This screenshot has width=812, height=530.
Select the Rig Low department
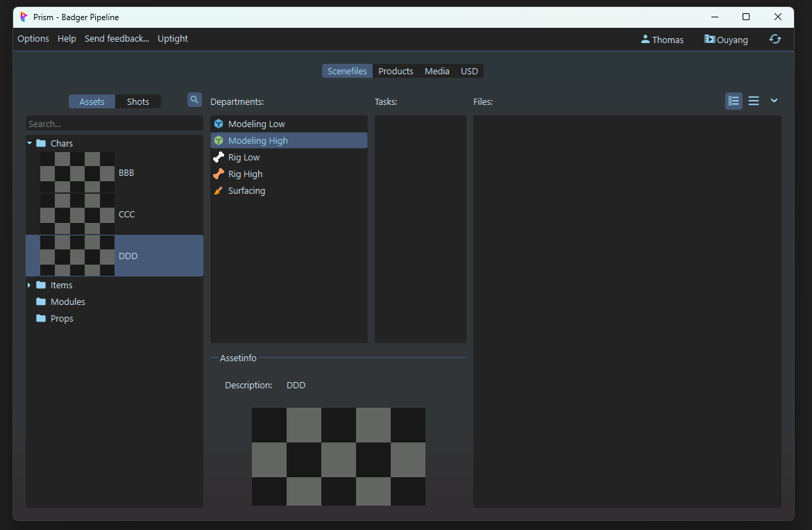[244, 157]
